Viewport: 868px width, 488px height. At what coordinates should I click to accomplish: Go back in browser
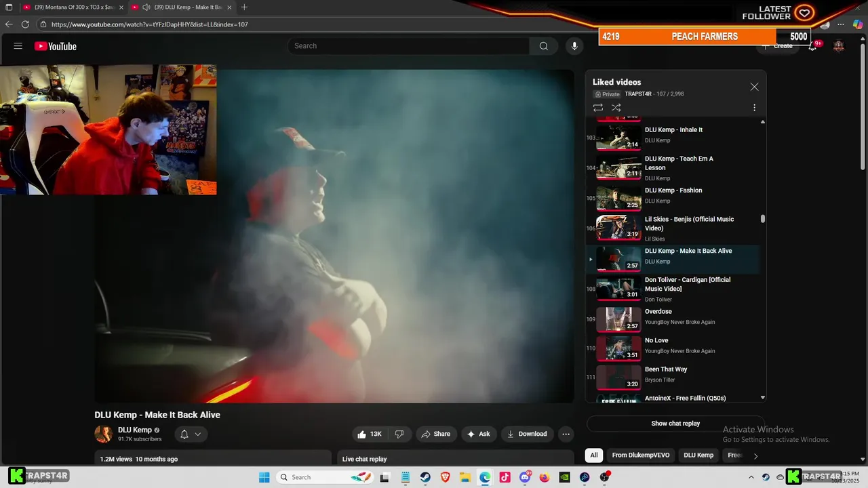coord(9,24)
